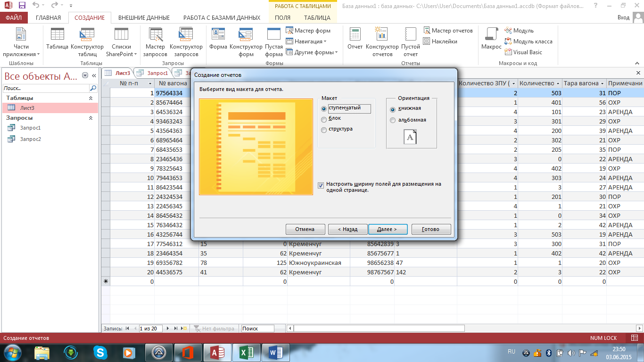Screen dimensions: 644x362
Task: Create a new table with Таблица
Action: pos(57,39)
